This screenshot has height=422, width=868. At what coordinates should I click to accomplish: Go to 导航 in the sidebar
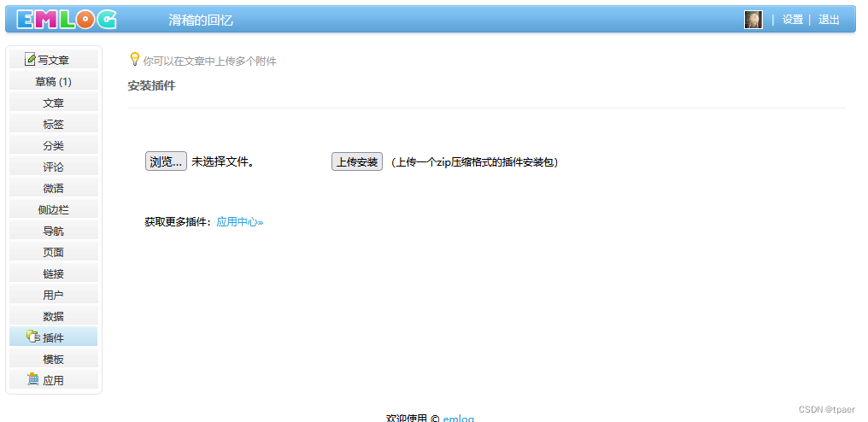[54, 231]
